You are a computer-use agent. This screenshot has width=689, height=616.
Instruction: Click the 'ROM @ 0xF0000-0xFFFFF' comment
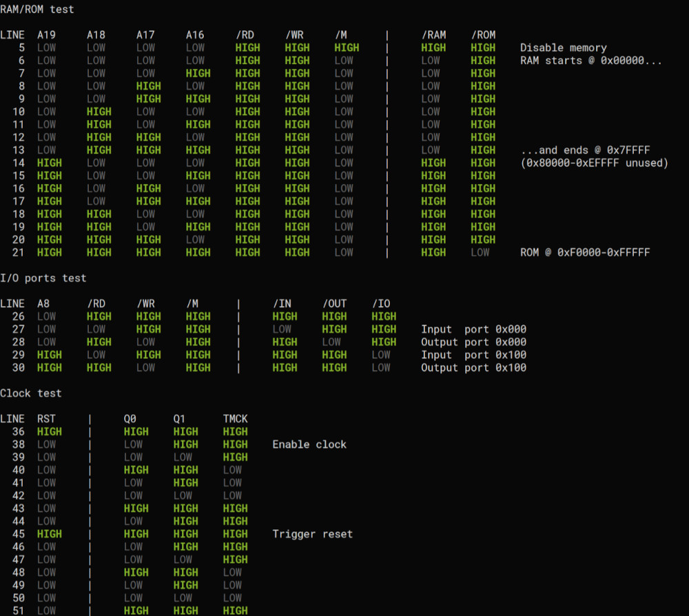[584, 252]
